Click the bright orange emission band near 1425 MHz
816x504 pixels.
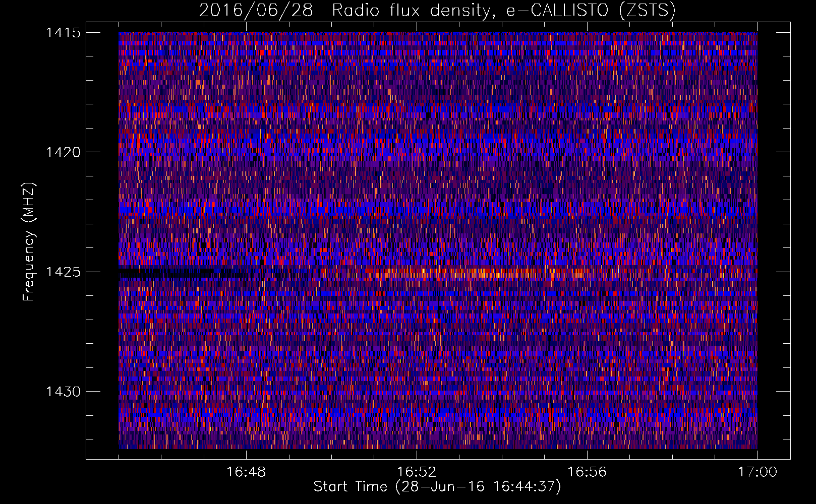click(479, 274)
